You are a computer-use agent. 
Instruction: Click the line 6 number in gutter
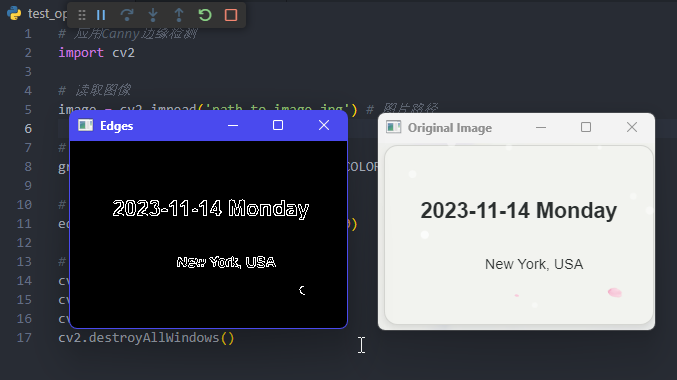coord(28,129)
